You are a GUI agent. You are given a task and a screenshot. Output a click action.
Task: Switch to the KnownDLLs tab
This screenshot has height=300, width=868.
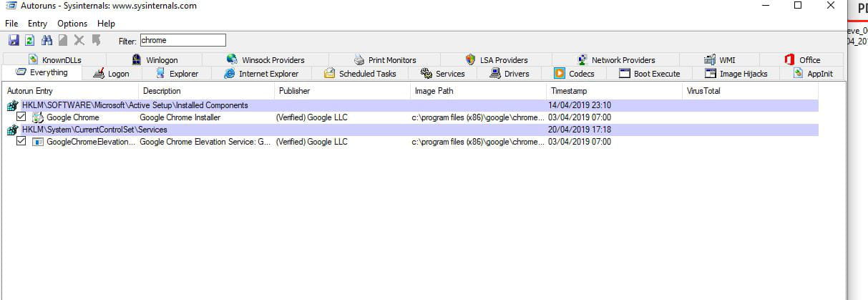click(54, 60)
